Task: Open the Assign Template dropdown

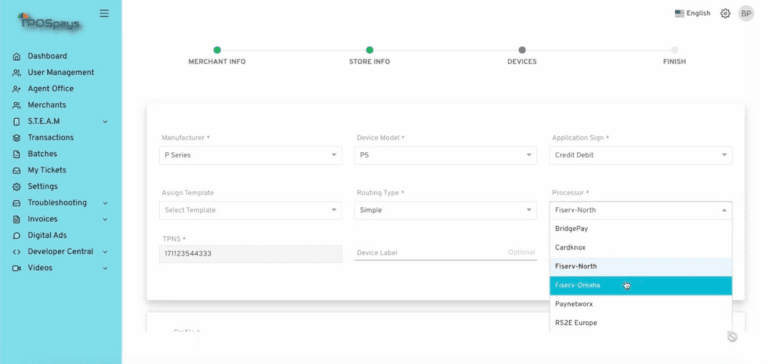Action: click(250, 210)
